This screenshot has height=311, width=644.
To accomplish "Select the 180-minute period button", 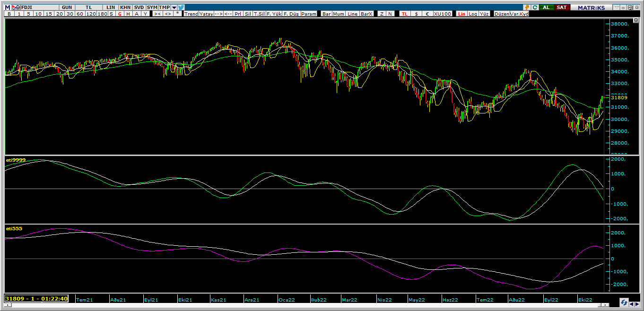I will point(102,14).
